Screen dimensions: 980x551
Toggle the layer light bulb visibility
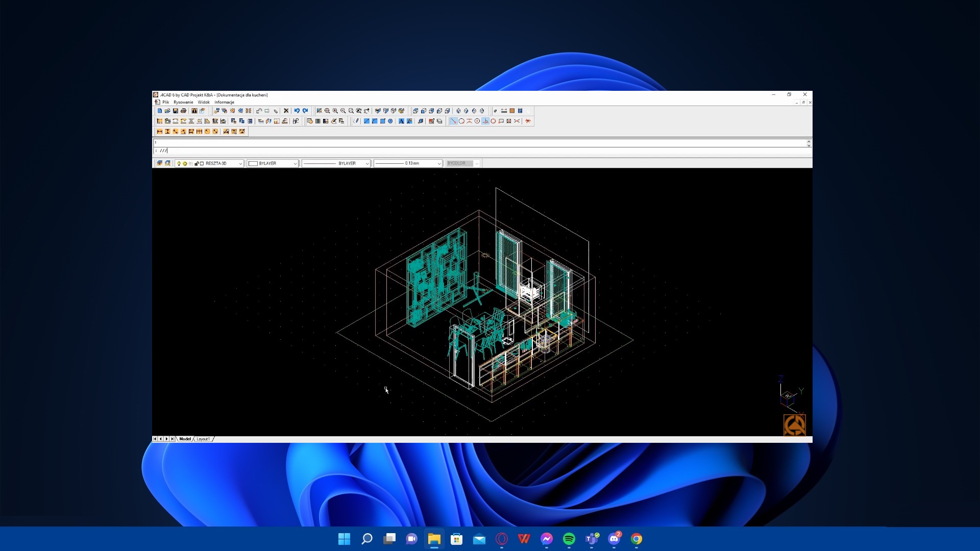(179, 164)
